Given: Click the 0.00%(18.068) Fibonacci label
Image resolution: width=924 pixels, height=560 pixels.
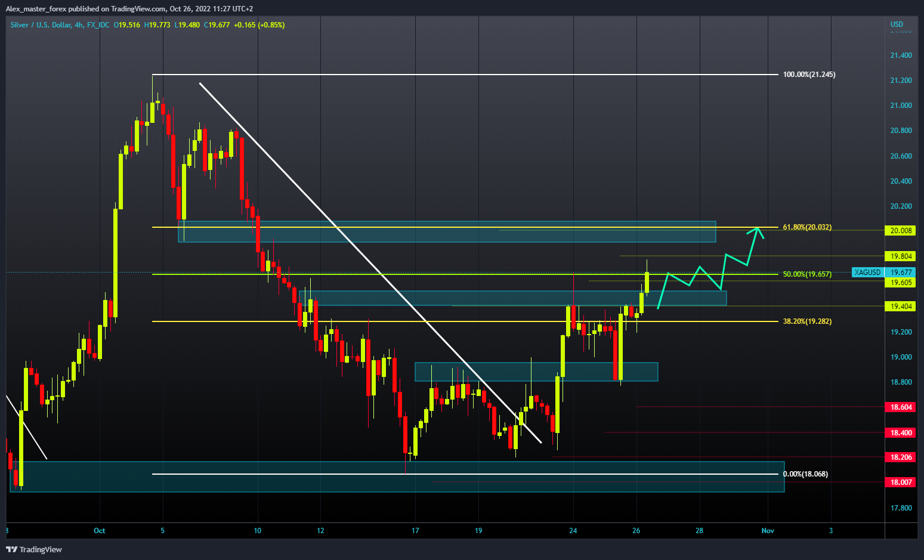Looking at the screenshot, I should pyautogui.click(x=805, y=474).
